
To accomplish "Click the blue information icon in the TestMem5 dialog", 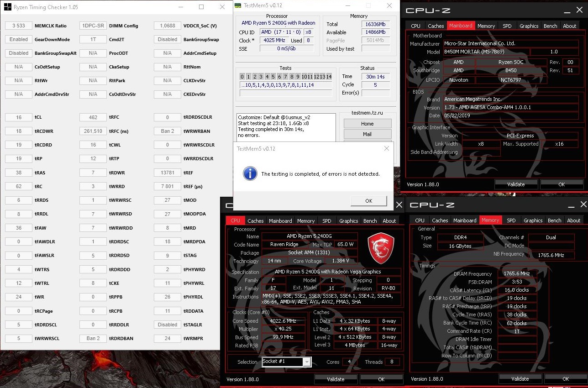I will tap(249, 173).
